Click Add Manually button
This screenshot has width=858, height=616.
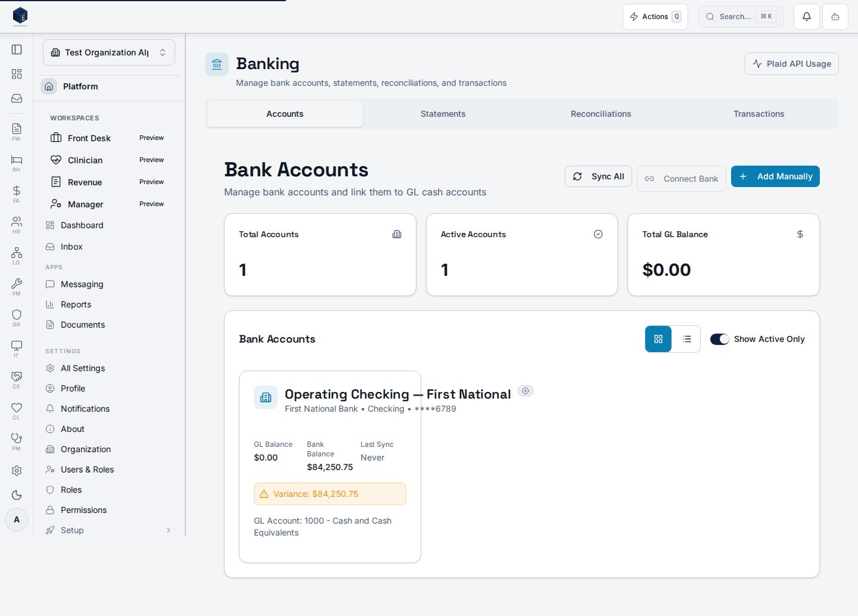(775, 176)
